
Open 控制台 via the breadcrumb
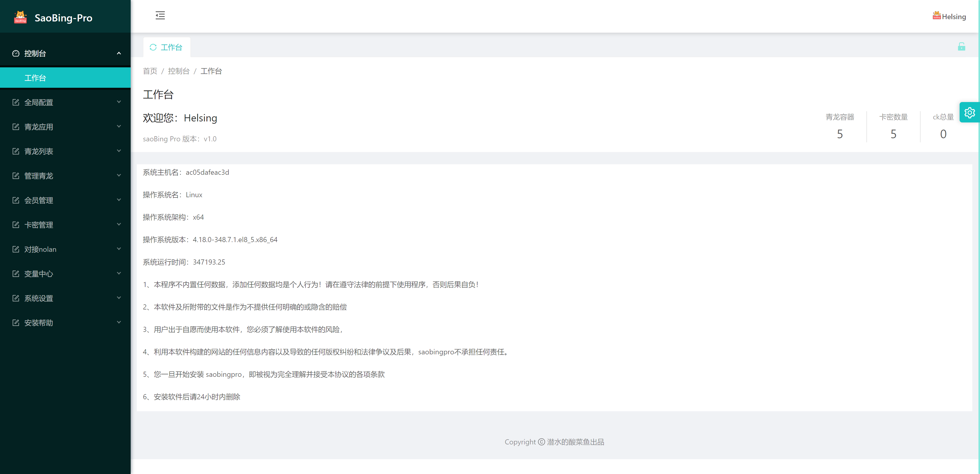point(179,71)
